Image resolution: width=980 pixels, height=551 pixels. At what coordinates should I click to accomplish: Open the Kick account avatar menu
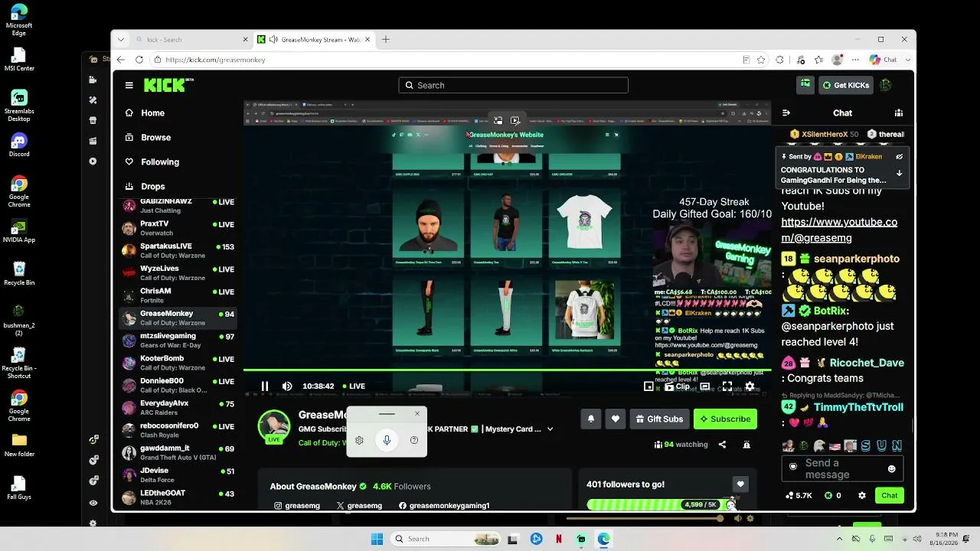886,85
